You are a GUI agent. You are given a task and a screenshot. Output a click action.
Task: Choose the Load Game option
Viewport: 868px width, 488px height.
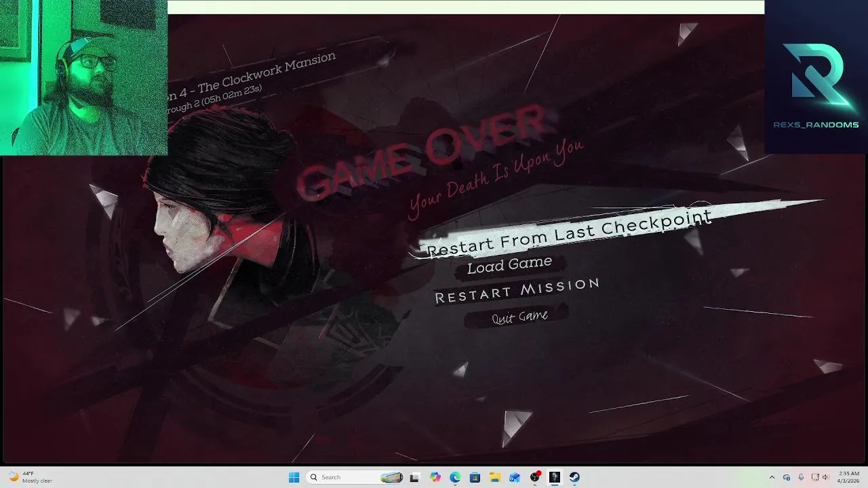pos(509,265)
